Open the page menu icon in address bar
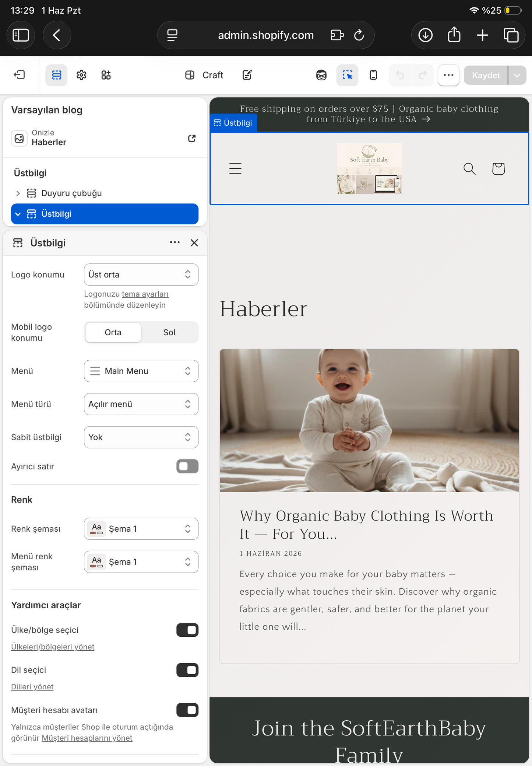 pyautogui.click(x=172, y=35)
